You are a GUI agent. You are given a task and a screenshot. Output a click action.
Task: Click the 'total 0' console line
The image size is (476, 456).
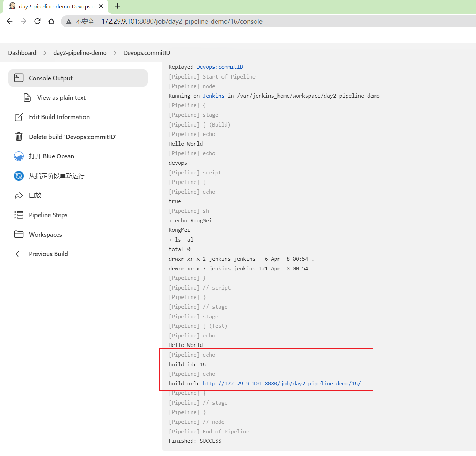click(x=179, y=249)
